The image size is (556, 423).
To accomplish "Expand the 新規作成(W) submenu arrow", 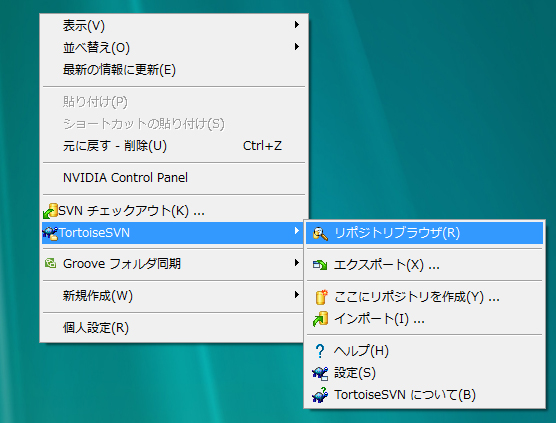I will pyautogui.click(x=297, y=295).
